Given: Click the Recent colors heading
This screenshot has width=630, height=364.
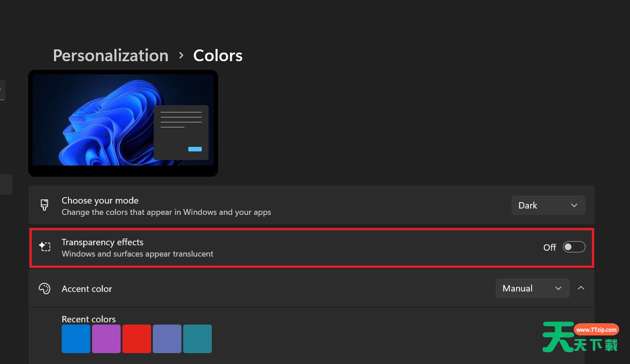Looking at the screenshot, I should coord(88,319).
